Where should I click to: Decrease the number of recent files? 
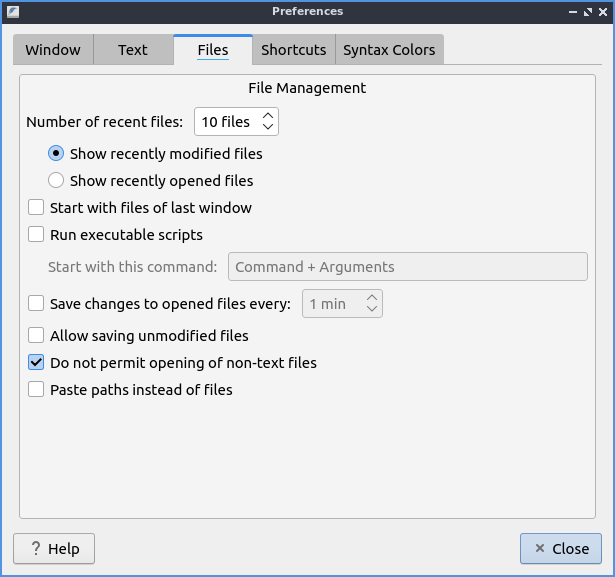[x=267, y=128]
